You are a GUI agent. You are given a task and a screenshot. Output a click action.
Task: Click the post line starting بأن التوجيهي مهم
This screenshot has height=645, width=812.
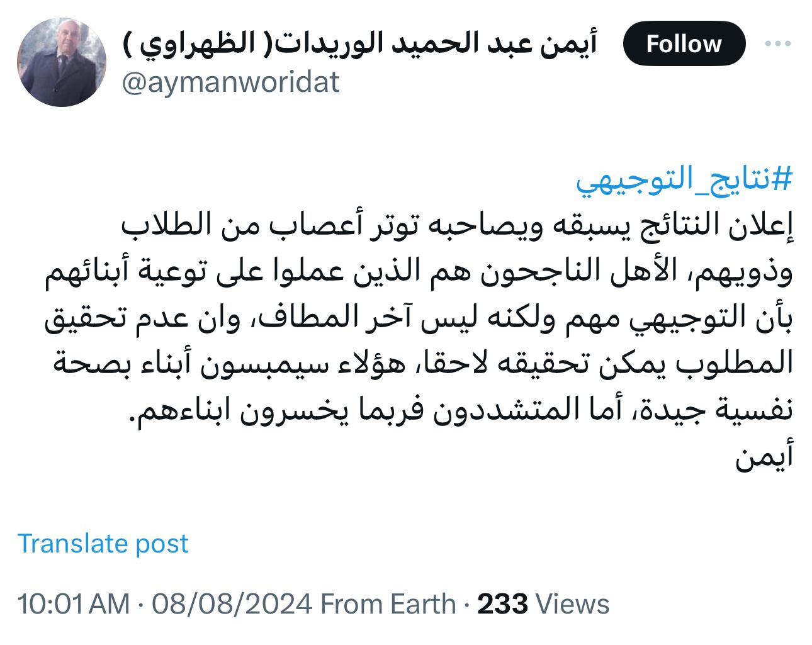pos(419,318)
